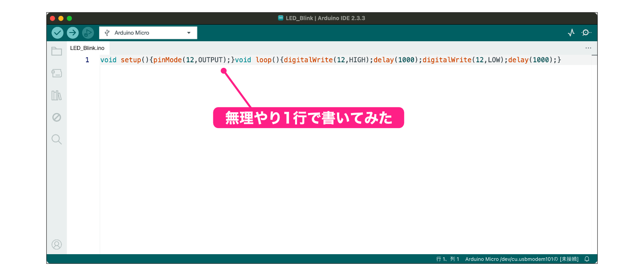Minimize the Arduino IDE window

click(61, 18)
